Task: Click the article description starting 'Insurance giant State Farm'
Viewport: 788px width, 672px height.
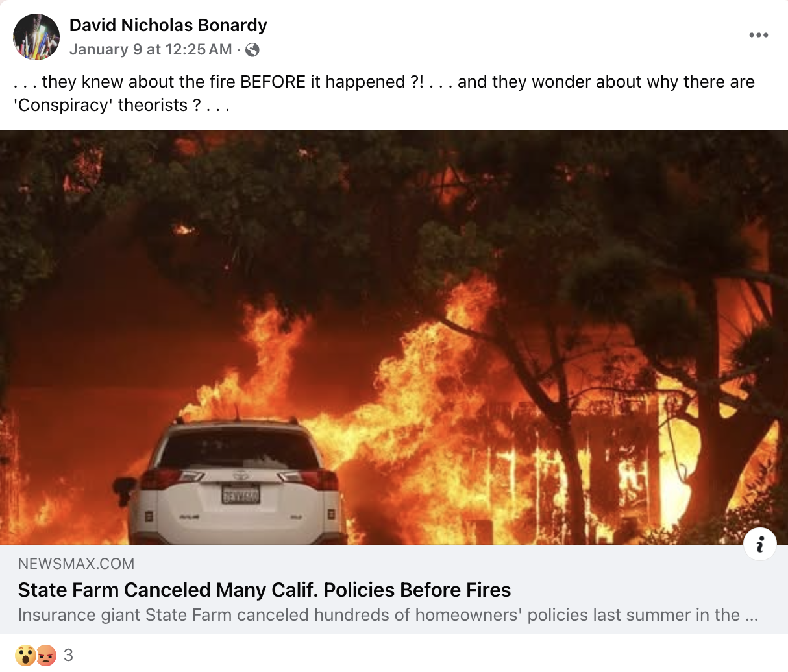Action: (388, 615)
